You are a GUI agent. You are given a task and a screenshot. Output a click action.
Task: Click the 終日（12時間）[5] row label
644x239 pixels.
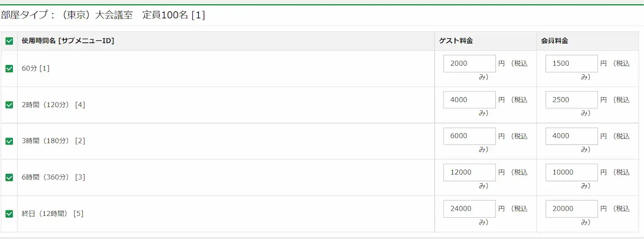53,214
